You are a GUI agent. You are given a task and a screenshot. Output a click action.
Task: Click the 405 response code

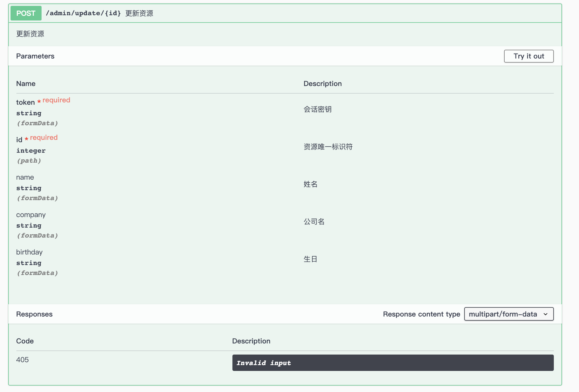click(22, 360)
